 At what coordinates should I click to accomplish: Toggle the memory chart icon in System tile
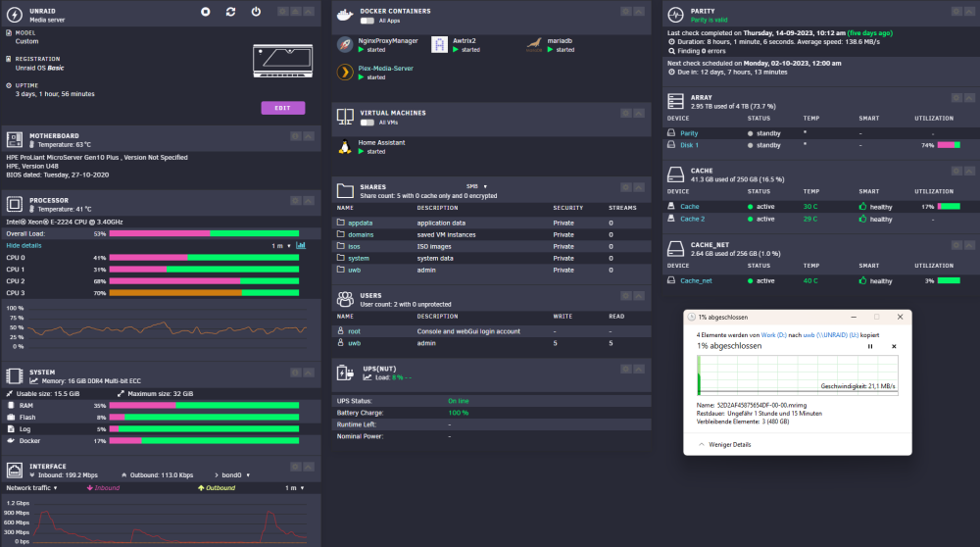33,380
